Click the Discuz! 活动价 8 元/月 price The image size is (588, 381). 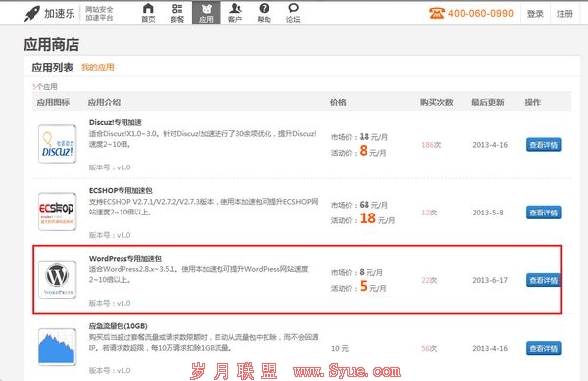pos(359,151)
